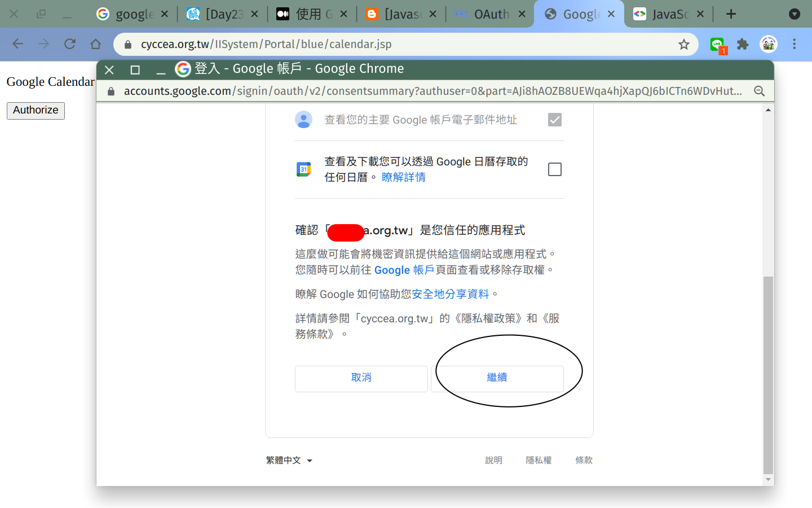This screenshot has width=812, height=508.
Task: Open the 安全地分享資料 link
Action: [x=451, y=294]
